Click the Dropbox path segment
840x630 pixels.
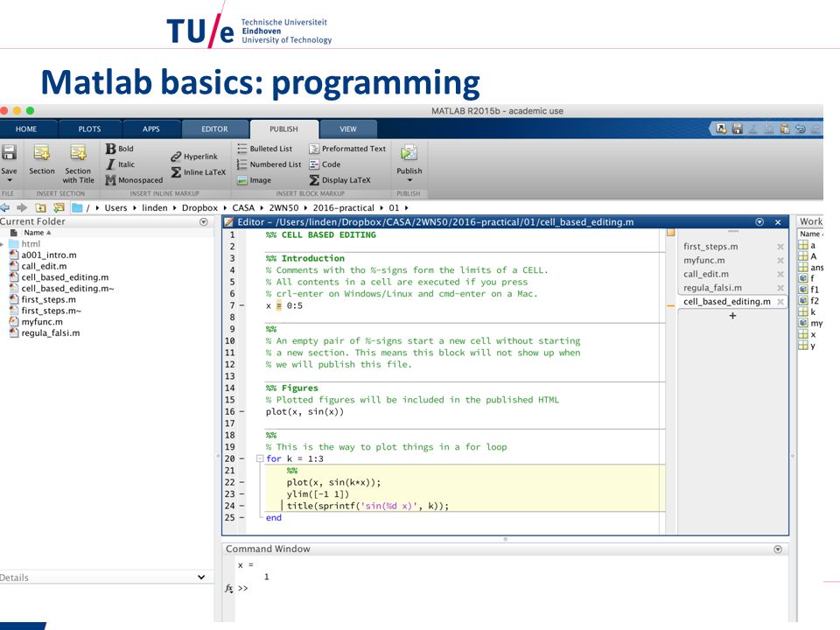click(x=199, y=208)
